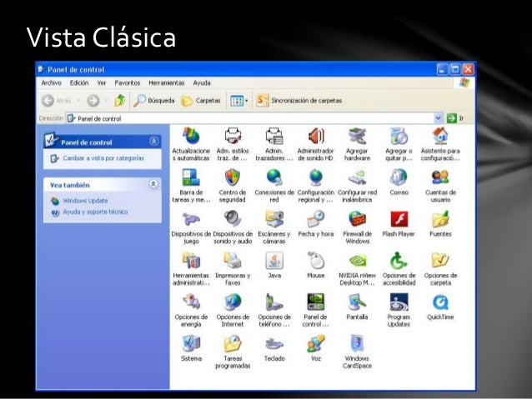Open Escáneres y cámaras icon
Image resolution: width=532 pixels, height=399 pixels.
pos(274,219)
